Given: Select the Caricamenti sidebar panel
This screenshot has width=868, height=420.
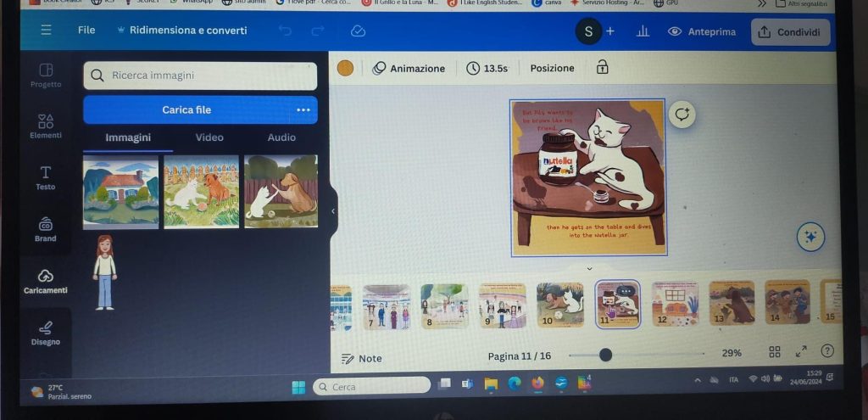Looking at the screenshot, I should [x=46, y=282].
